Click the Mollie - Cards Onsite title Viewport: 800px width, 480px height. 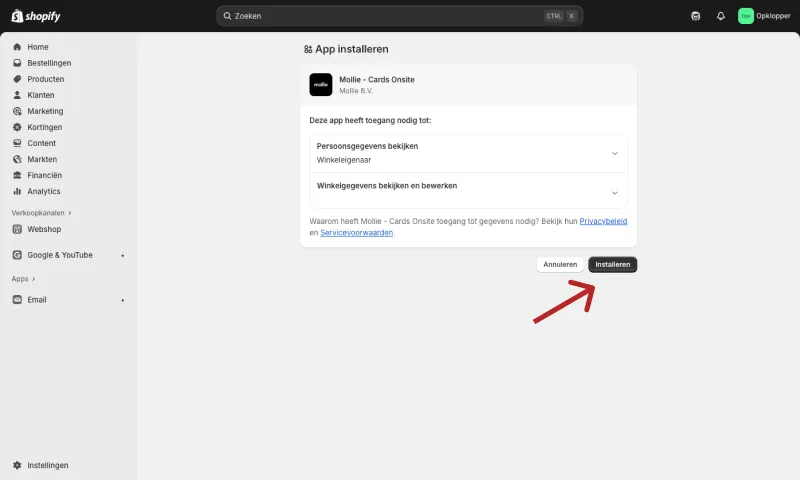click(377, 80)
